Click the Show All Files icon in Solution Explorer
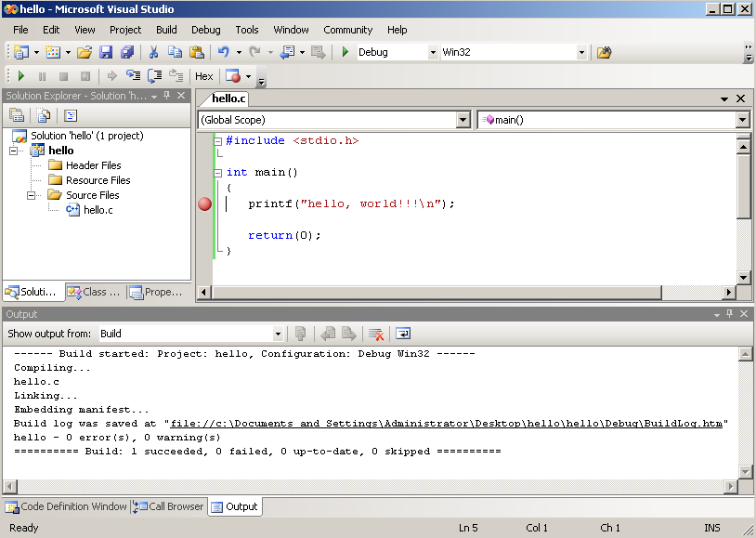Screen dimensions: 756x538 click(x=44, y=115)
